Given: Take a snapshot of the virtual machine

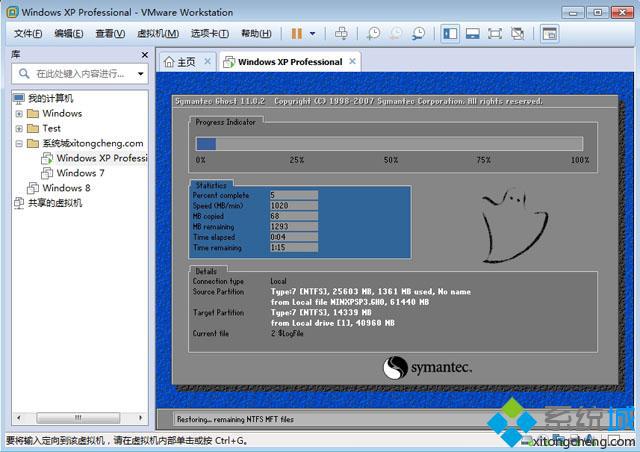Looking at the screenshot, I should (373, 33).
